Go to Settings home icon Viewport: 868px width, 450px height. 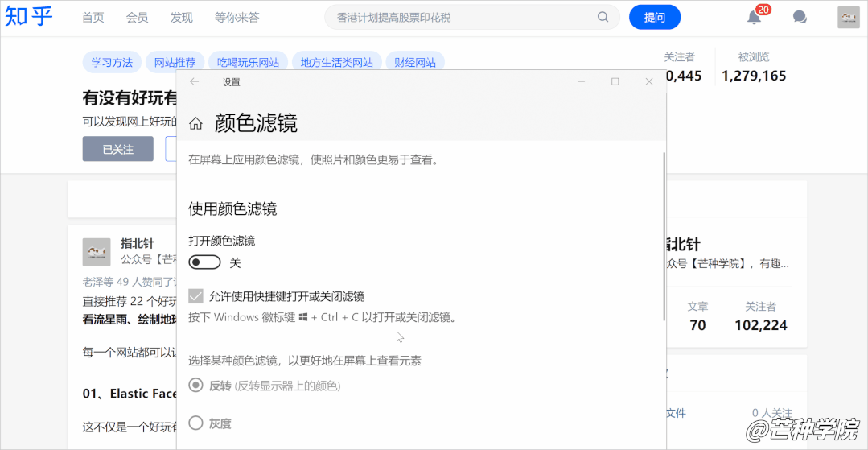coord(195,123)
